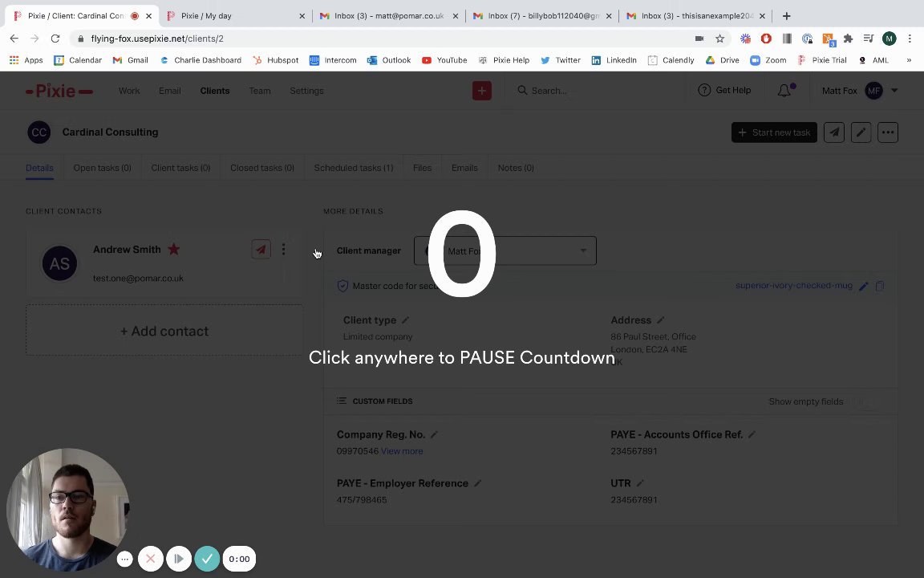
Task: Open the notifications bell
Action: tap(784, 90)
